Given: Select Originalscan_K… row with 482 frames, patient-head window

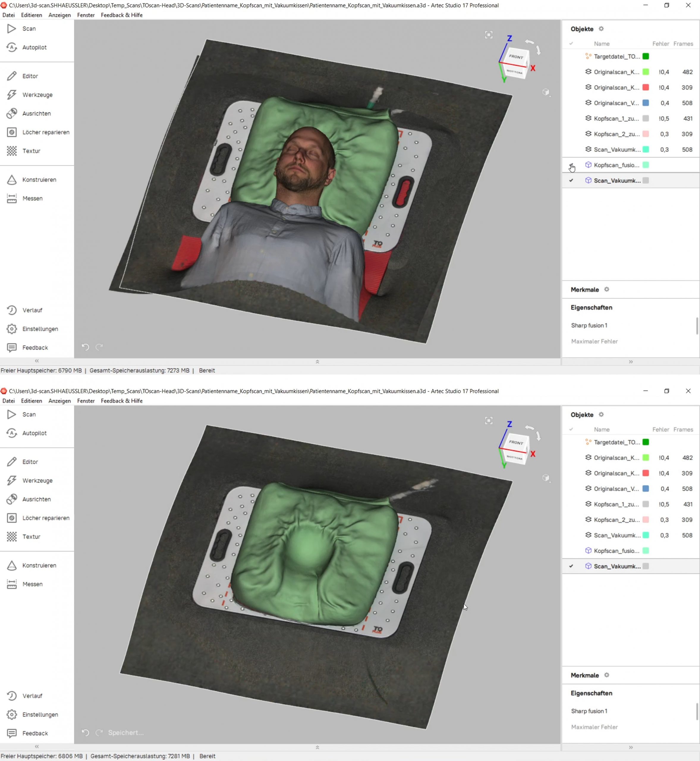Looking at the screenshot, I should [x=630, y=72].
